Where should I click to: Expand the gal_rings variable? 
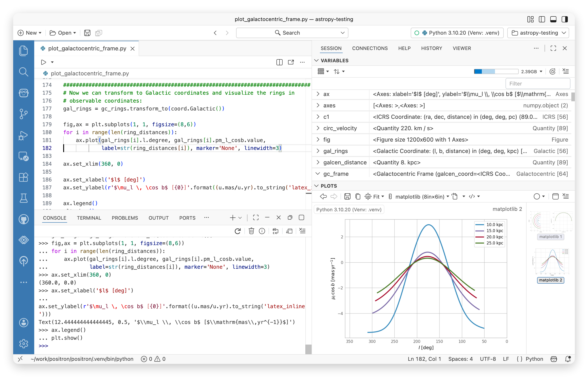coord(318,151)
